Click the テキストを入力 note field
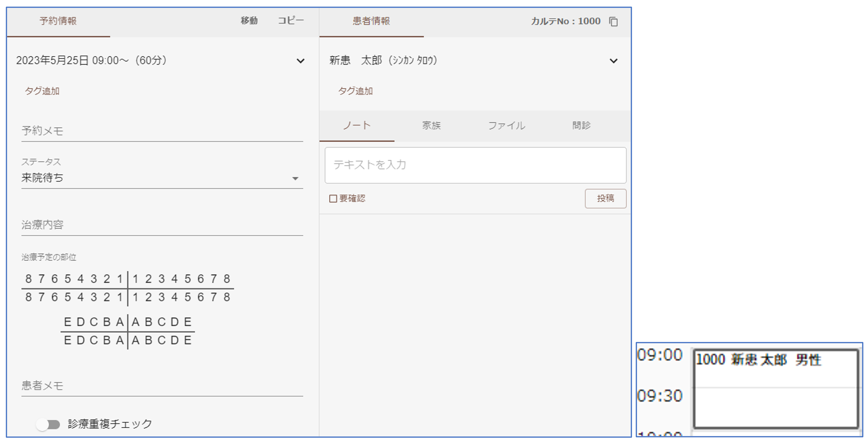The height and width of the screenshot is (440, 868). tap(475, 165)
